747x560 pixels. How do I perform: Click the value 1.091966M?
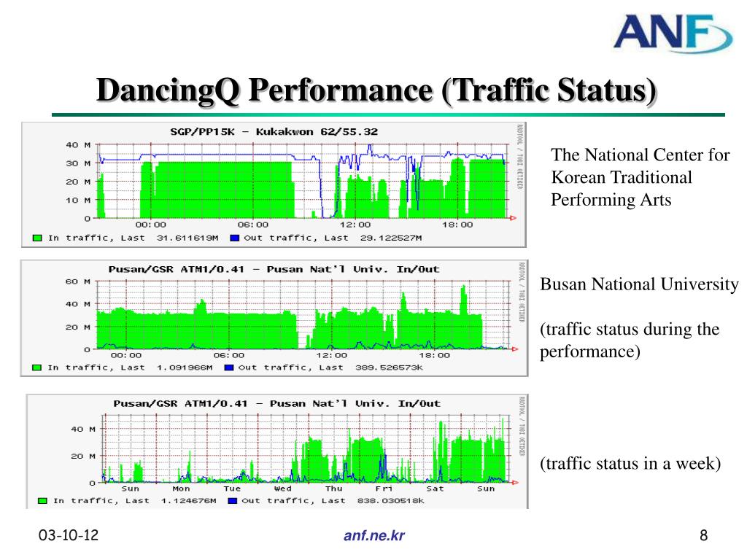[185, 367]
